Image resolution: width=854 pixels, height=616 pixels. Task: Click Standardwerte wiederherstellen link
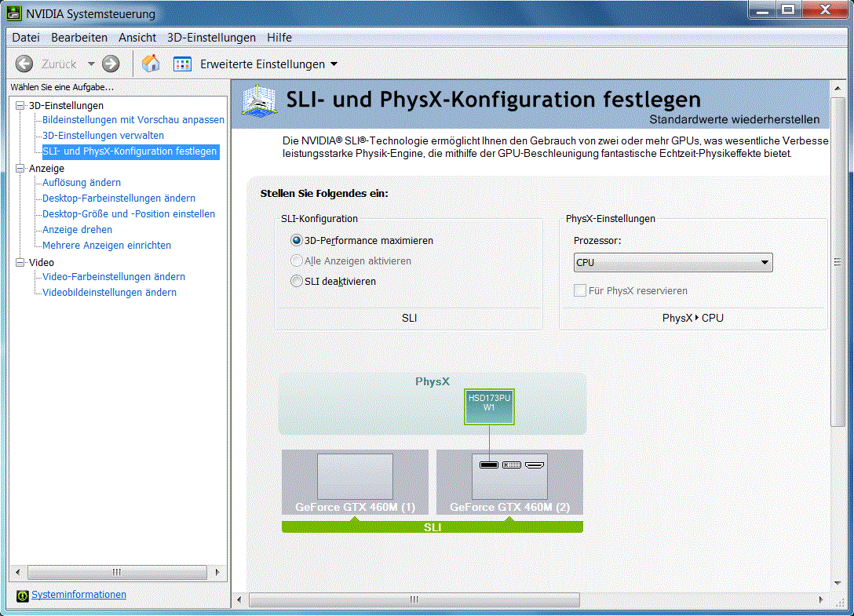coord(734,119)
